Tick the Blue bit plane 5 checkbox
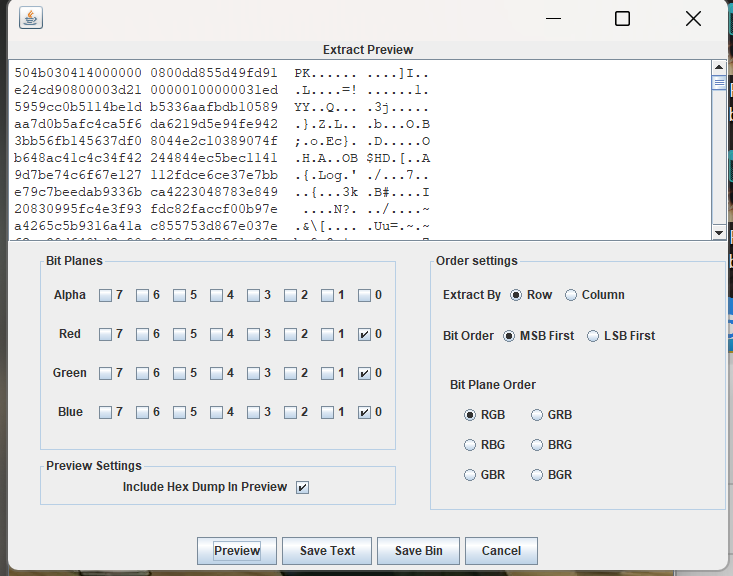Screen dimensions: 733x576 pyautogui.click(x=180, y=412)
